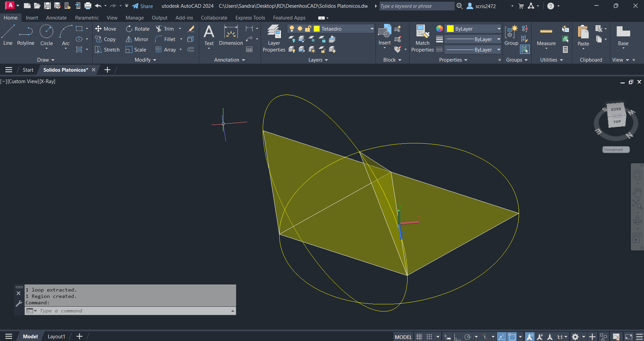Click the Save icon in quick access toolbar

click(x=47, y=6)
